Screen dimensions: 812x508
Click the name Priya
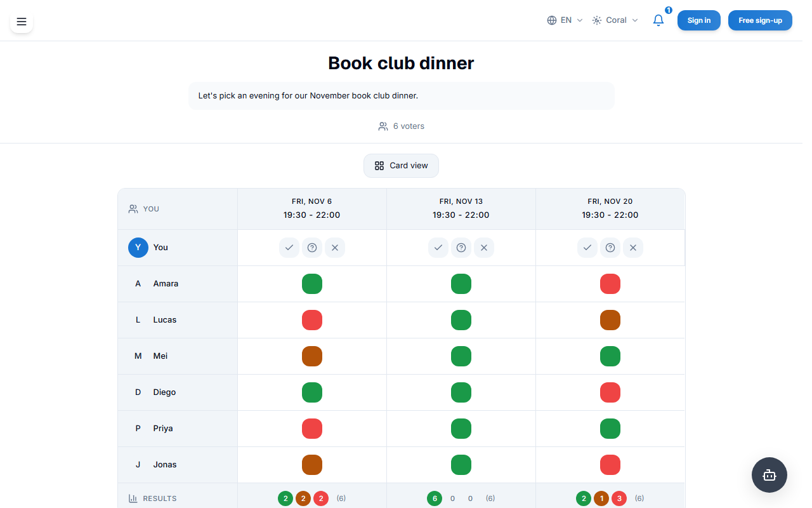pos(163,429)
